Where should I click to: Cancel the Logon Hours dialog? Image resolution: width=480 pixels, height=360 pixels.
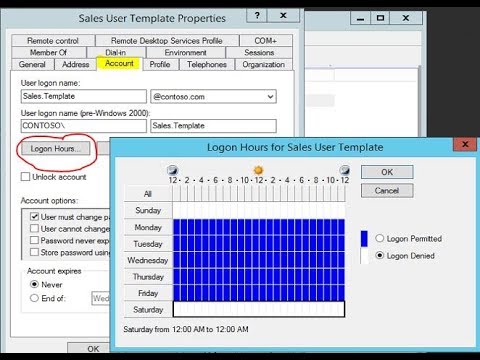tap(387, 191)
